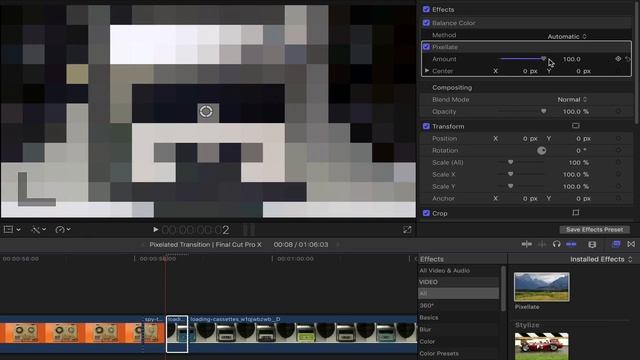Add keyframe for Rotation parameter
Image resolution: width=640 pixels, height=360 pixels.
click(619, 151)
